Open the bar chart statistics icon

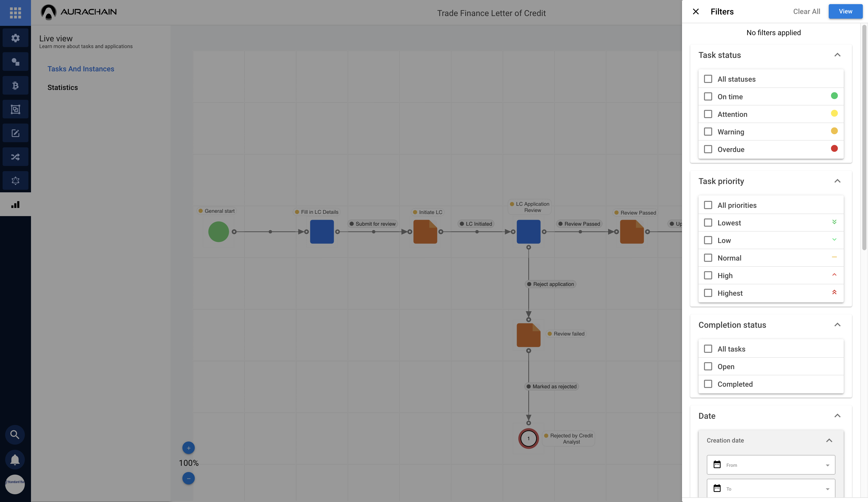[15, 204]
